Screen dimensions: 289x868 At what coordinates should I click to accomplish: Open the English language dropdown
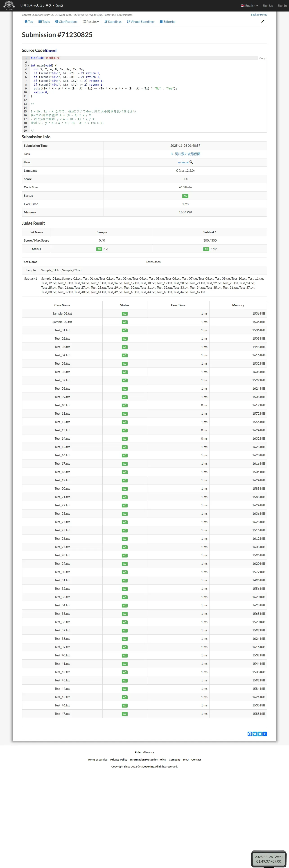coord(250,6)
